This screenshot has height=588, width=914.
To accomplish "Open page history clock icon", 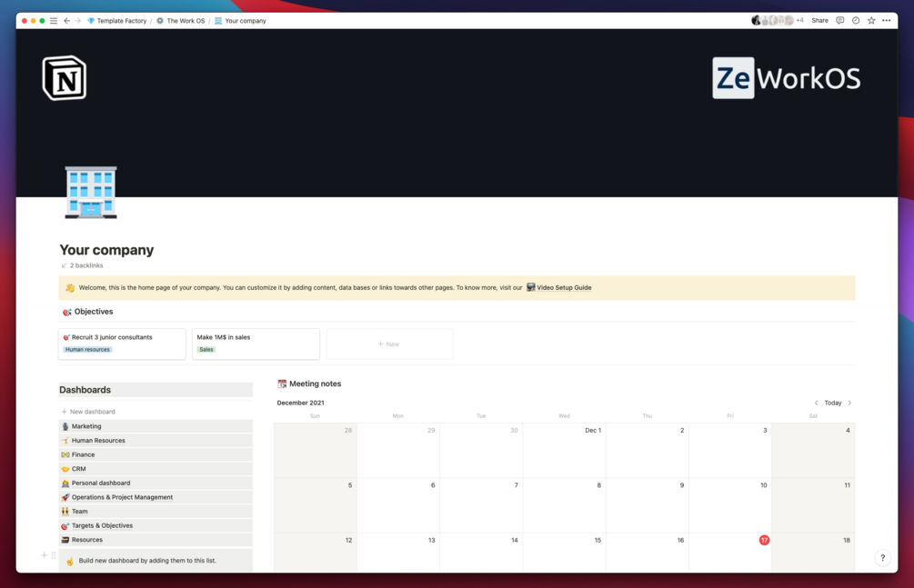I will [856, 20].
